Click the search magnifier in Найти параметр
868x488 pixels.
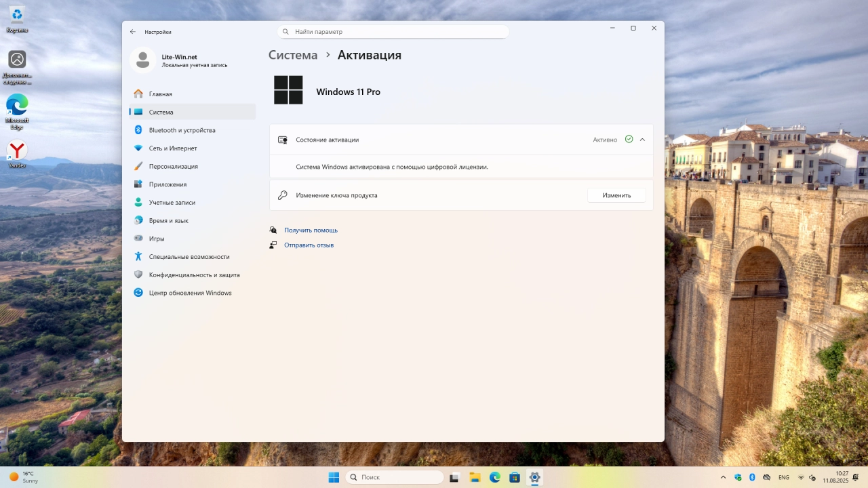coord(285,32)
